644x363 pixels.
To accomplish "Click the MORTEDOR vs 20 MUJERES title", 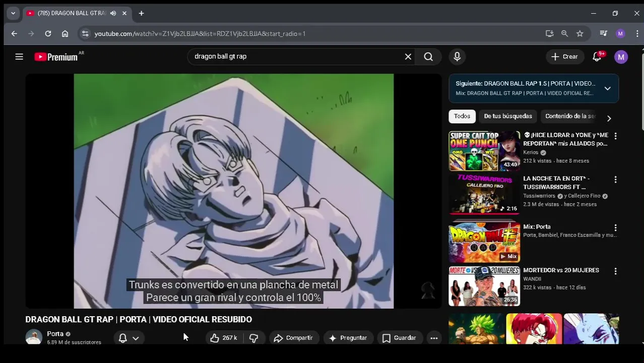I will tap(561, 270).
